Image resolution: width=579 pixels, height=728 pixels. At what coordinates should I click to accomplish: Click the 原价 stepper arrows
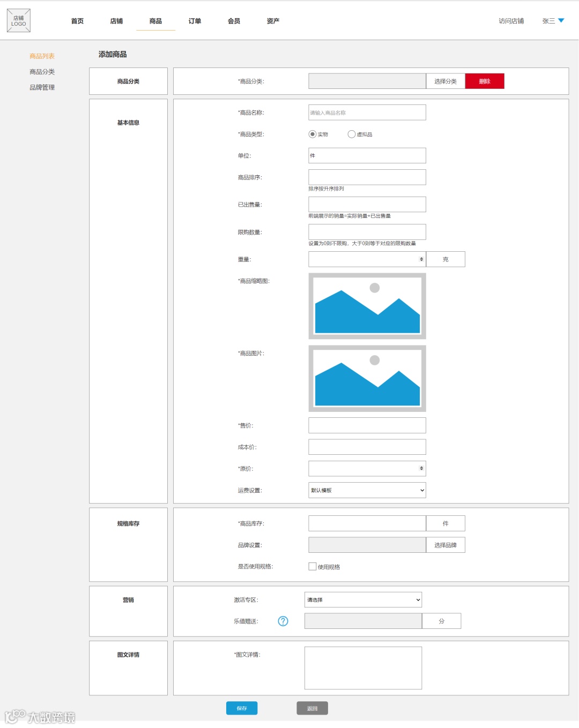coord(421,468)
